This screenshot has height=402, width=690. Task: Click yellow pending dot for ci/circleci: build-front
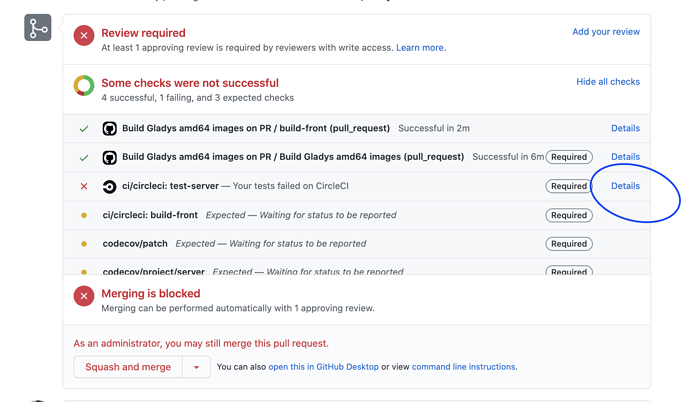pos(84,216)
